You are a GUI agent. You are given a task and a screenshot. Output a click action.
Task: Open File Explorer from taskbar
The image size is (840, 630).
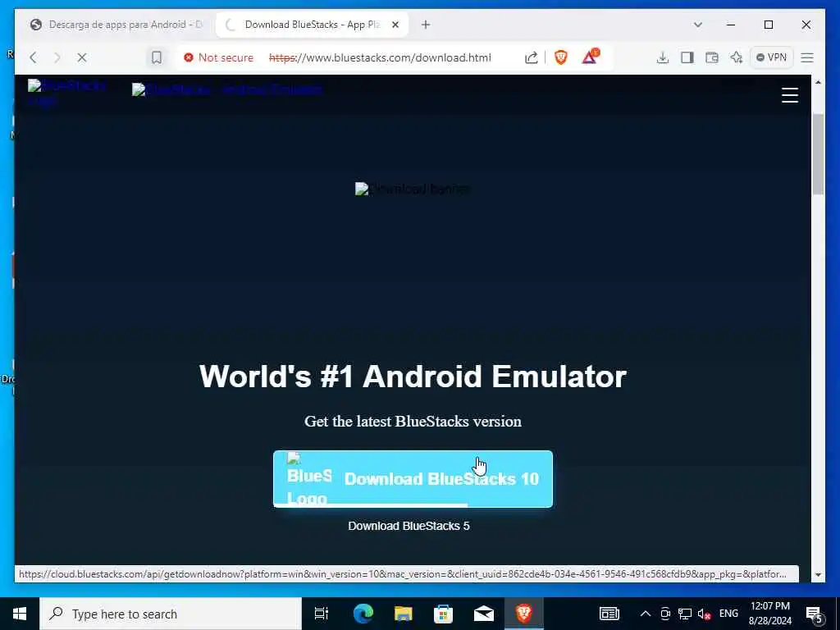coord(403,614)
